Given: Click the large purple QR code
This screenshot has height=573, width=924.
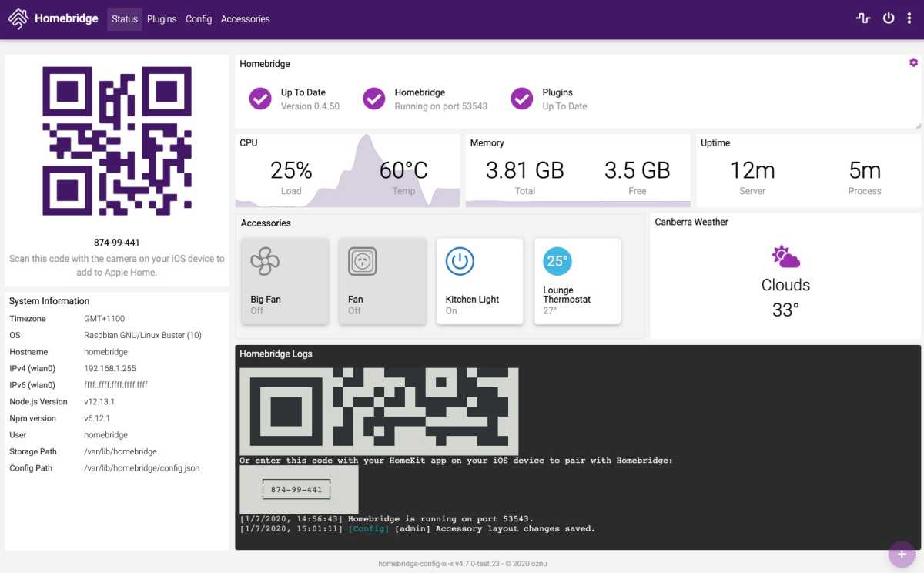Looking at the screenshot, I should click(117, 141).
